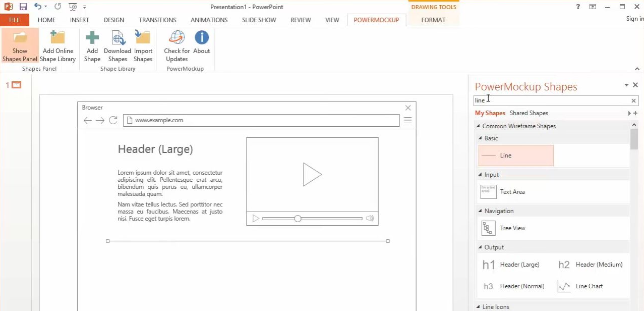644x311 pixels.
Task: Open PowerPoint Help question mark
Action: point(578,7)
